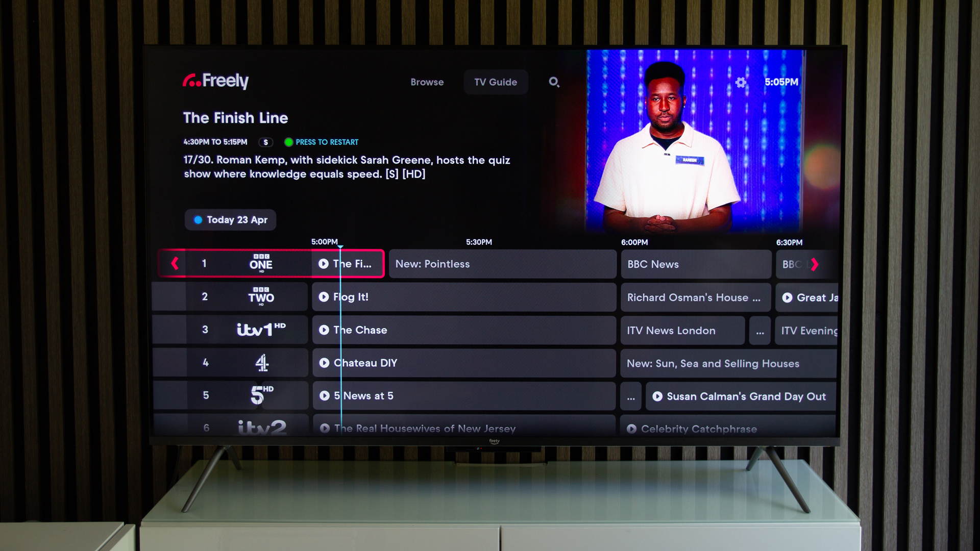Viewport: 980px width, 551px height.
Task: Switch to the TV Guide tab
Action: (x=496, y=82)
